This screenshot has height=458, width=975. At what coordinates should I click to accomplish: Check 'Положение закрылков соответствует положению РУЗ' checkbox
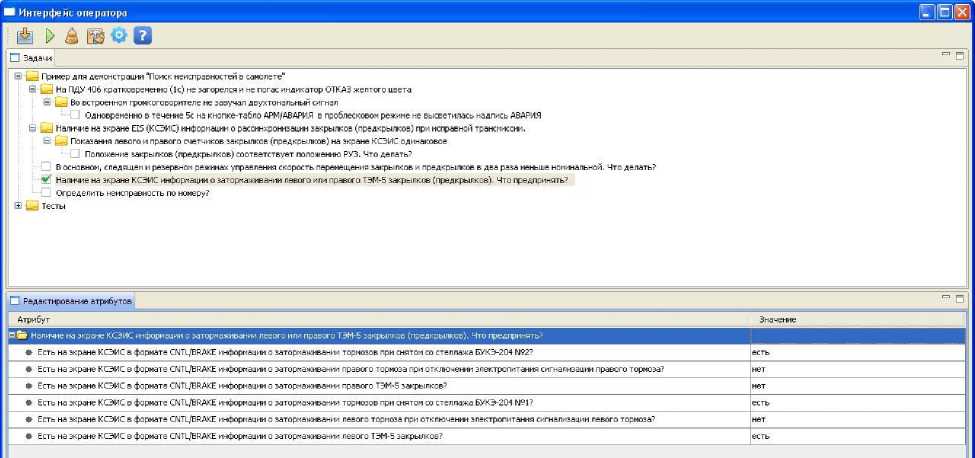[75, 154]
